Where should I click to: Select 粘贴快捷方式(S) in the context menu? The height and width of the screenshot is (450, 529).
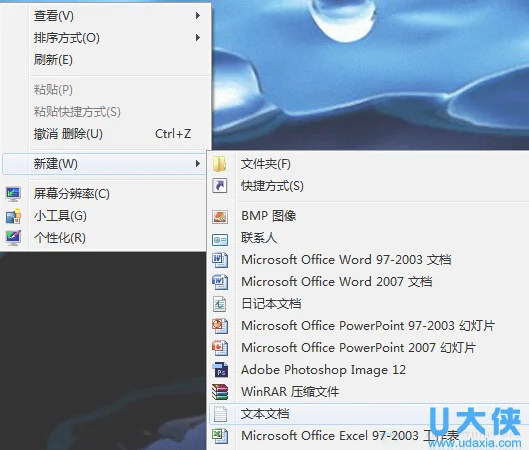pyautogui.click(x=107, y=112)
